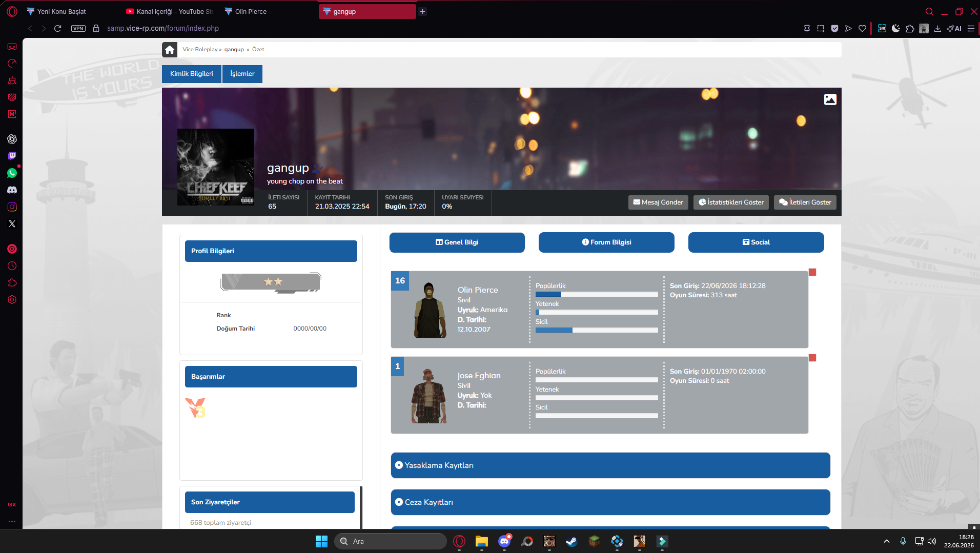Click the snapshot capture icon in toolbar
The image size is (980, 553).
tap(821, 28)
